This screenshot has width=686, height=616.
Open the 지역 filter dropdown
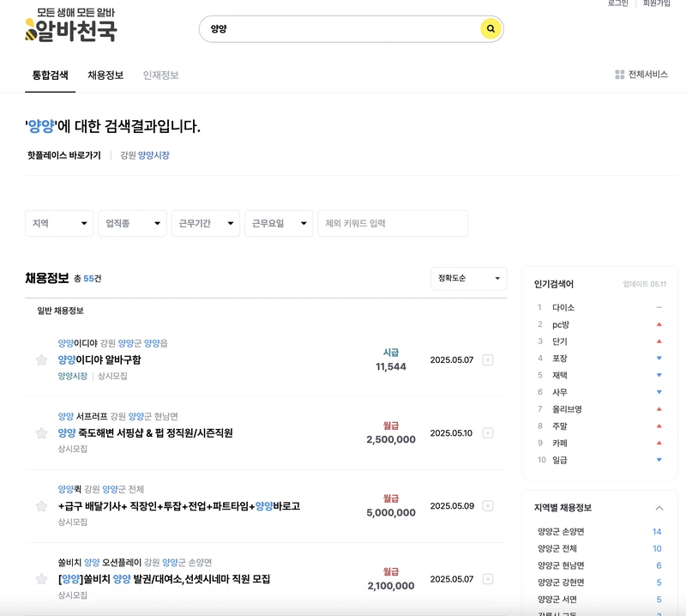[58, 223]
